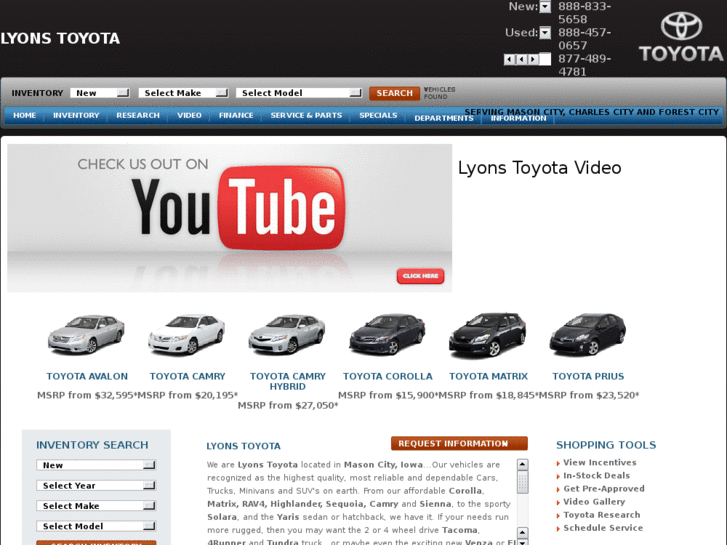Click the TOYOTA CAMRY model link

point(187,376)
